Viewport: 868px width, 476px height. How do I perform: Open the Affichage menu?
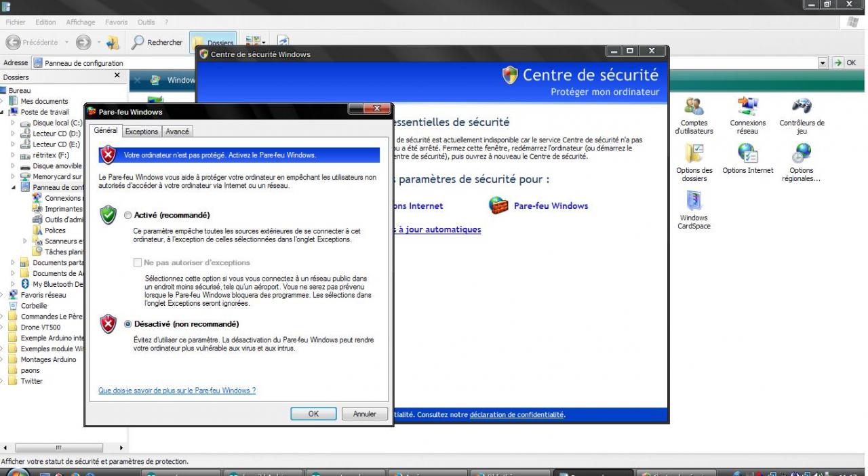(x=81, y=22)
